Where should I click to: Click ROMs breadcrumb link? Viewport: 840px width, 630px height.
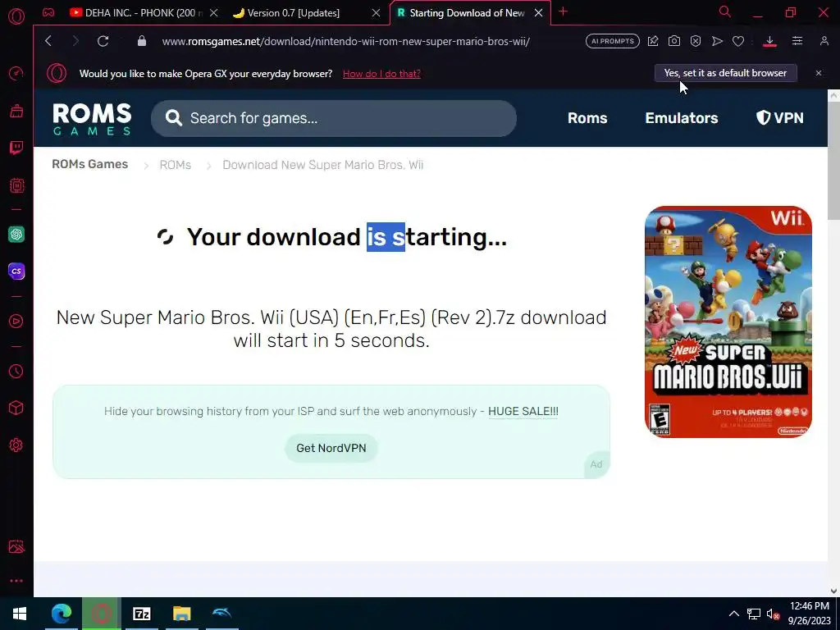176,165
